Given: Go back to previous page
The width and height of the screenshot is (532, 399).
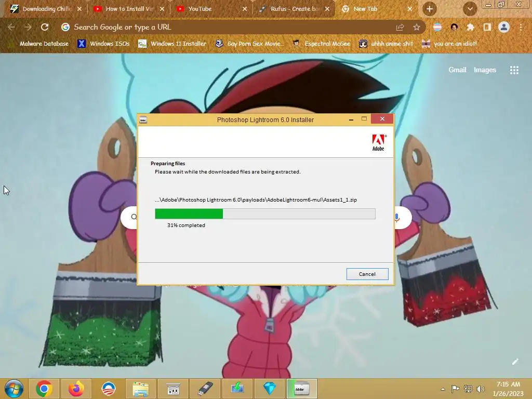Looking at the screenshot, I should [11, 27].
